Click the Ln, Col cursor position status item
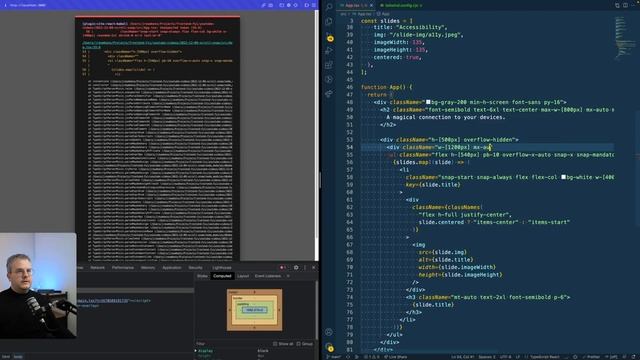 [x=462, y=357]
